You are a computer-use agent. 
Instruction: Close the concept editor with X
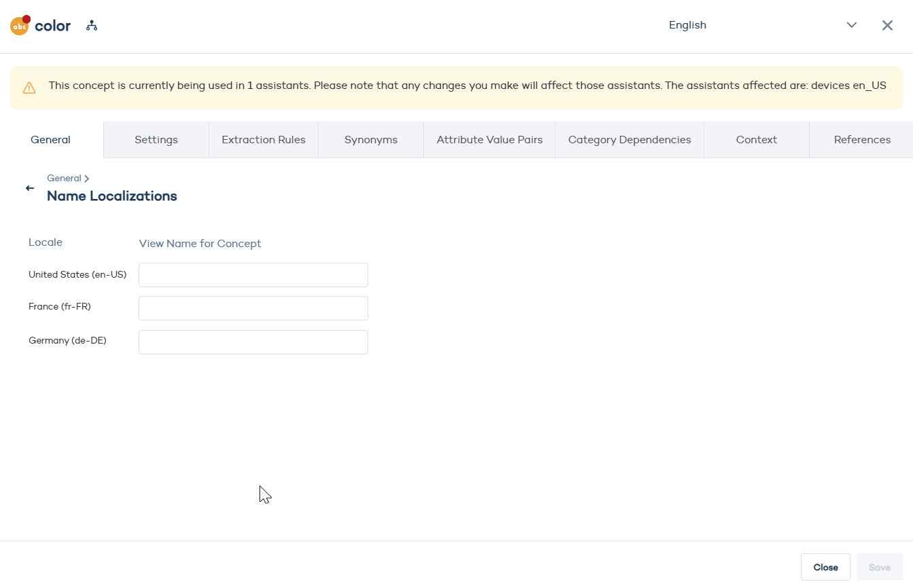(x=887, y=25)
